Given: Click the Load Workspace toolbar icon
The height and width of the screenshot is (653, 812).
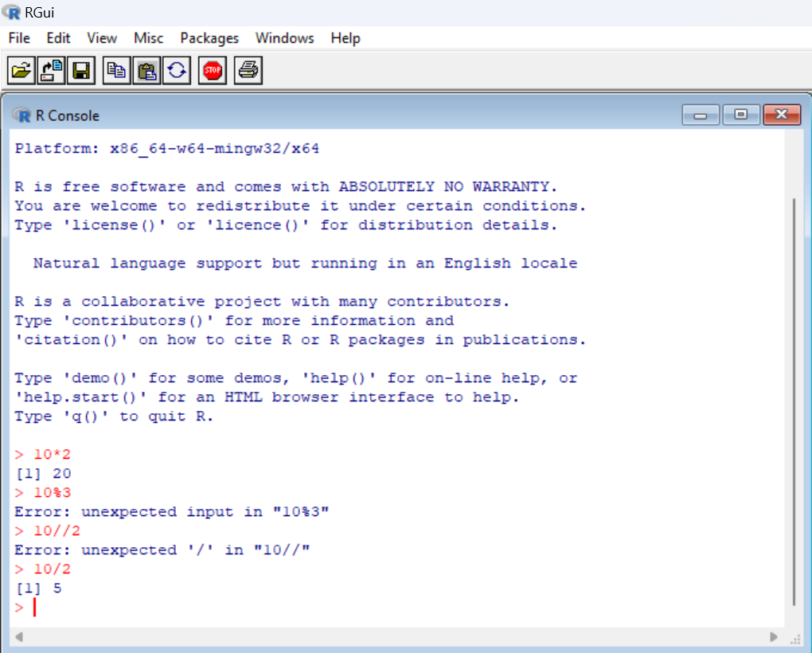Looking at the screenshot, I should coord(51,70).
